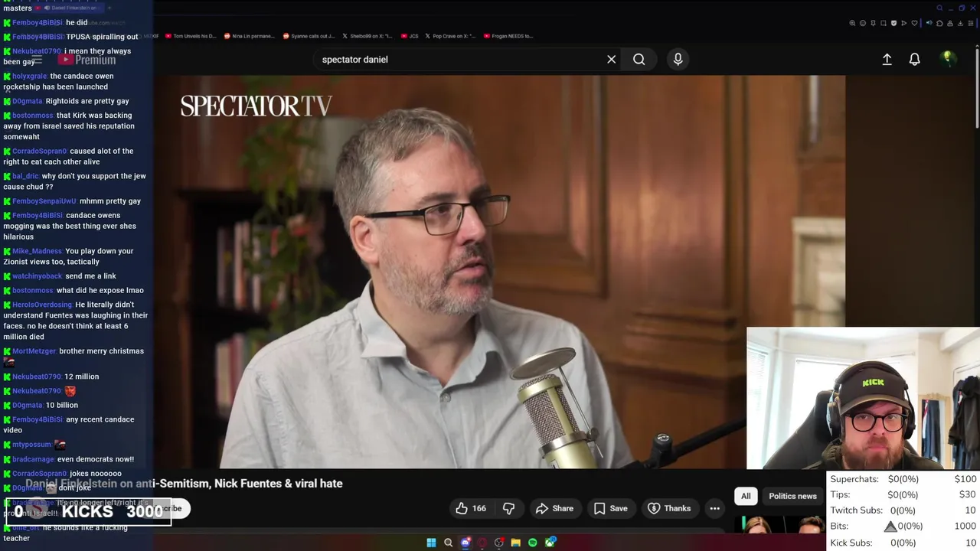Click chat username 'HeroisOverdosing'

coord(42,305)
